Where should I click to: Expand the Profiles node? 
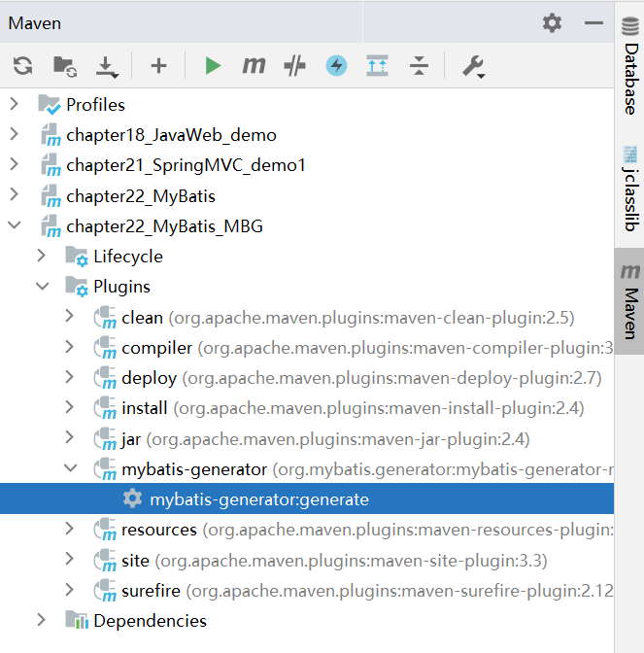click(x=15, y=104)
